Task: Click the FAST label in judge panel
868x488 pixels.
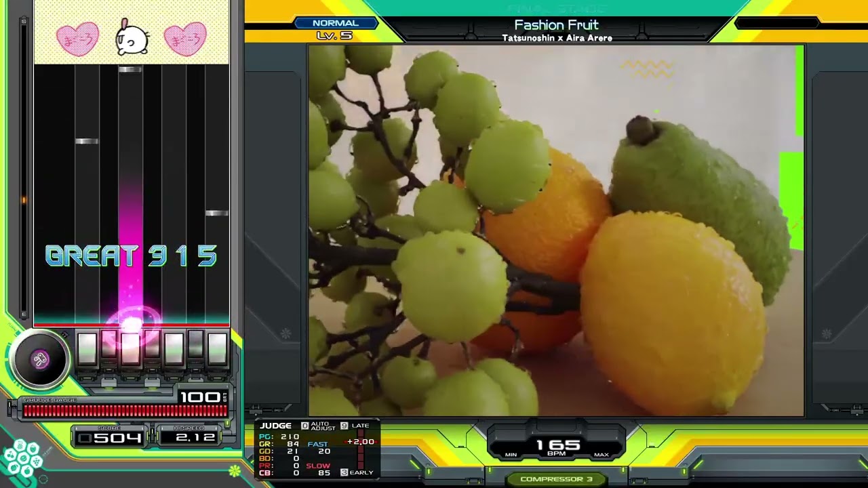Action: (318, 445)
